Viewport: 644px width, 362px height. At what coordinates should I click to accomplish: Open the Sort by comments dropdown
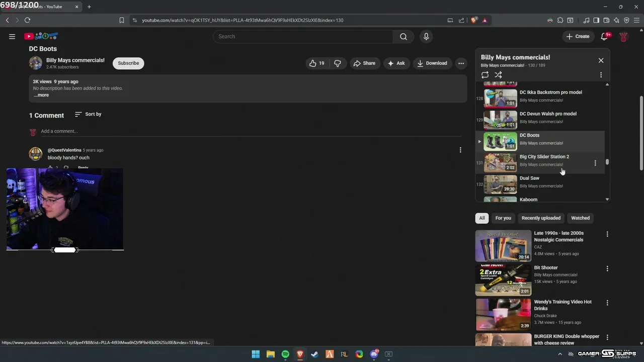point(88,115)
